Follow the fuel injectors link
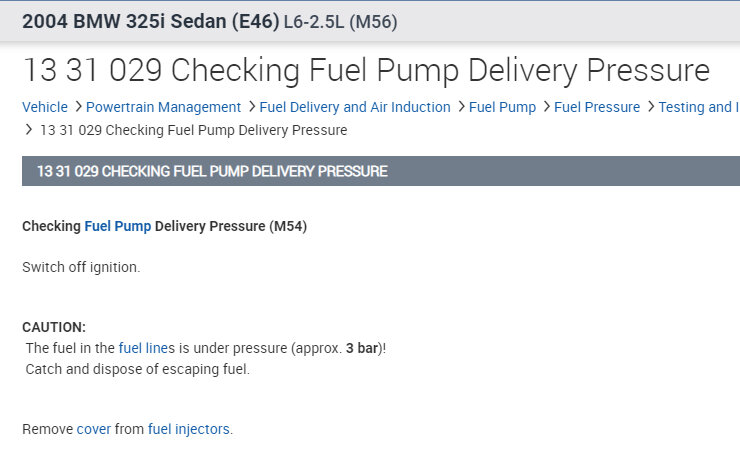This screenshot has height=470, width=740. pyautogui.click(x=189, y=429)
